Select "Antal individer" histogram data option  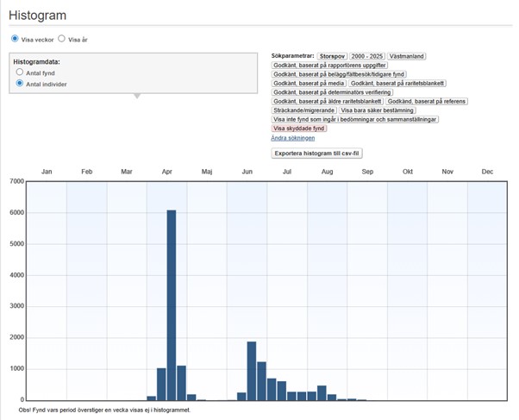pos(20,84)
